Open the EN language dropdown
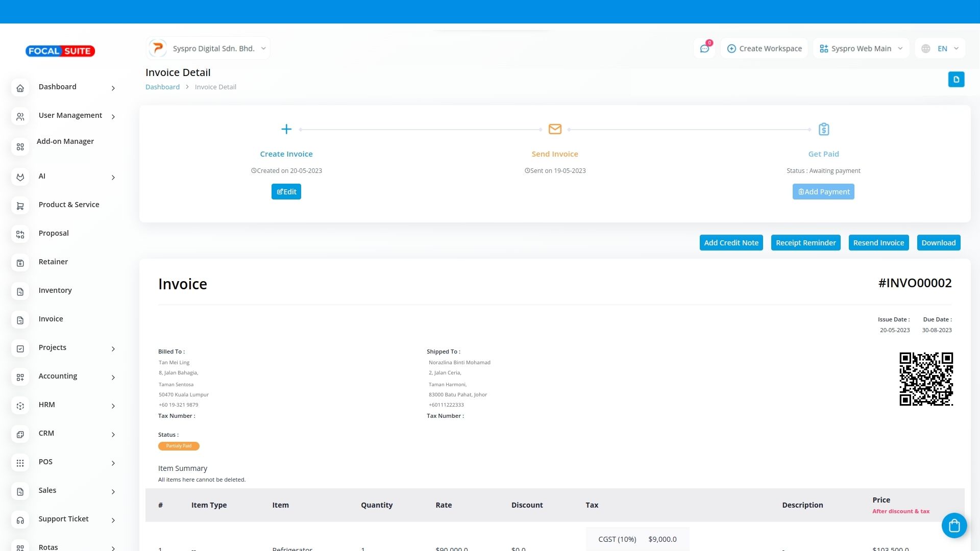Image resolution: width=980 pixels, height=551 pixels. [x=940, y=48]
